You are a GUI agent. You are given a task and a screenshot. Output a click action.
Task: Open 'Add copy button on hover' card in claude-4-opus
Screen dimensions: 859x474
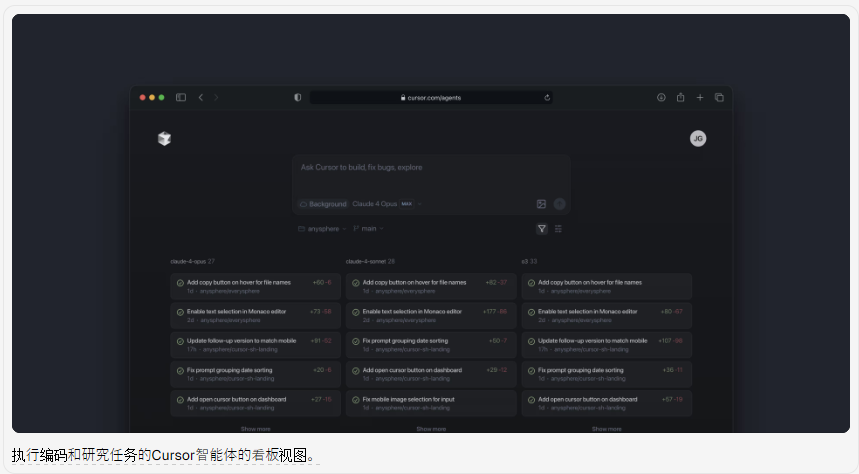coord(255,287)
